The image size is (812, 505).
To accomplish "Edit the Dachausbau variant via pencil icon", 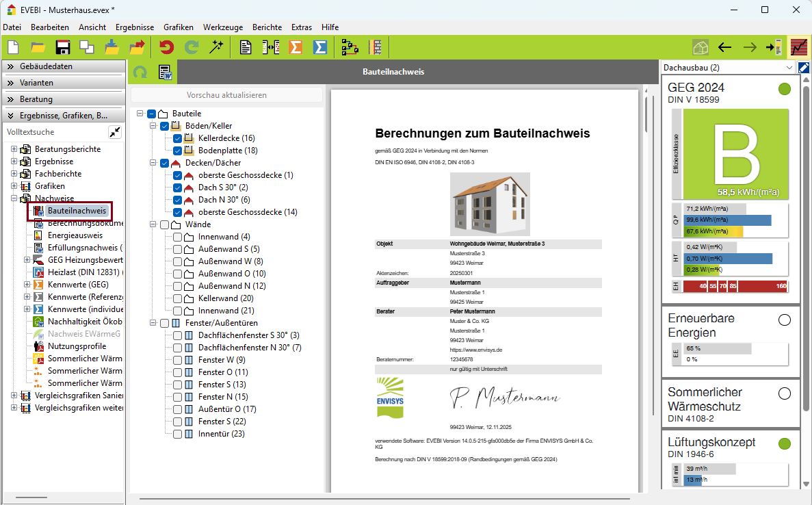I will point(804,67).
